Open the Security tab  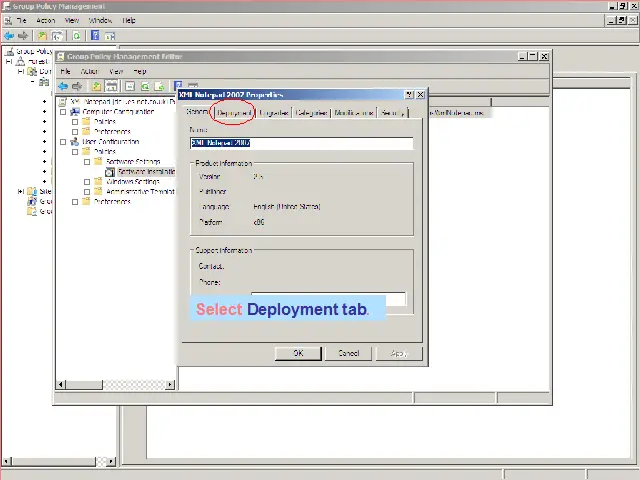[x=392, y=113]
